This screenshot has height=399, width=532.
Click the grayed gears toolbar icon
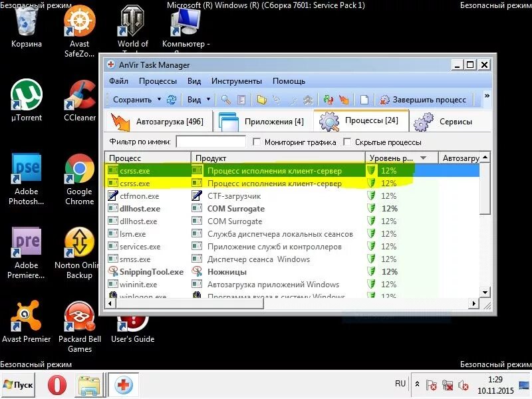(x=308, y=99)
